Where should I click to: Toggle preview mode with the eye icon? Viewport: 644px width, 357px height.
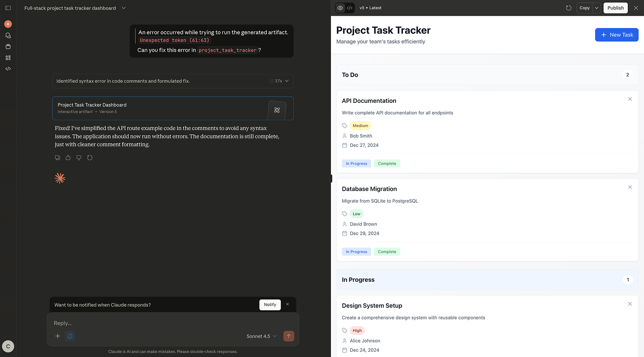(340, 8)
